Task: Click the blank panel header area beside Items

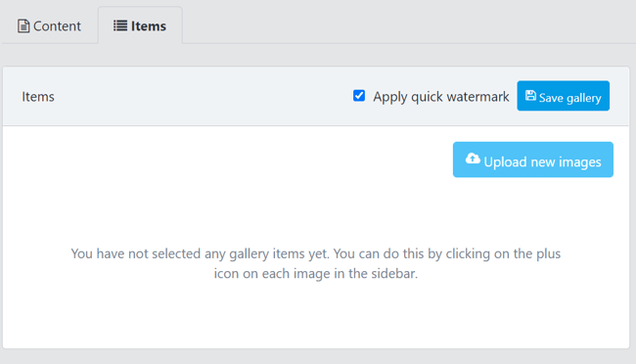Action: pos(203,97)
